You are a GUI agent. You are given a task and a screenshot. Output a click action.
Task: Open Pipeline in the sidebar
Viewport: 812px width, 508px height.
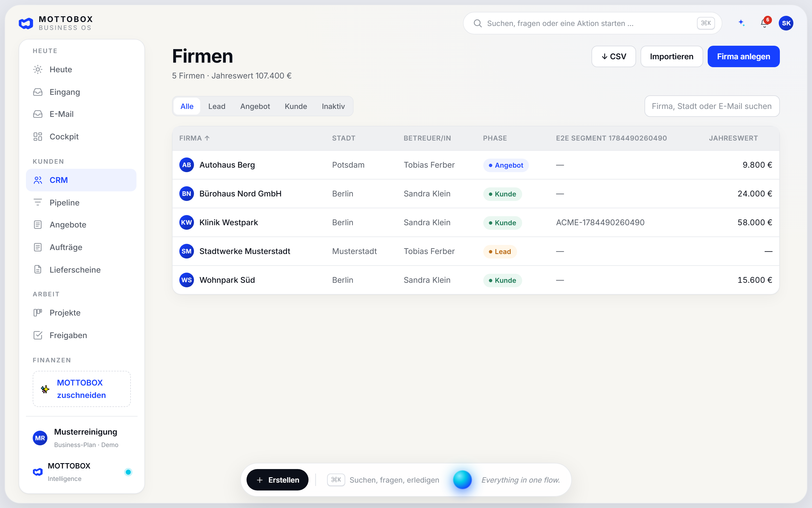tap(81, 203)
